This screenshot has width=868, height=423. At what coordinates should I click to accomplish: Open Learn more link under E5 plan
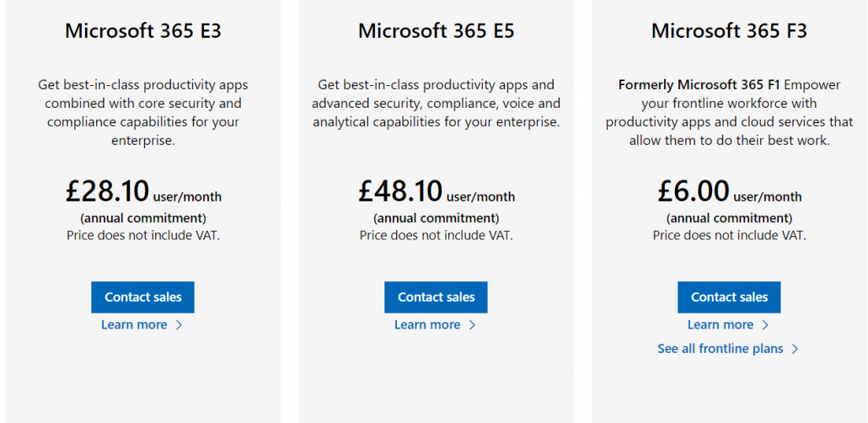tap(427, 325)
